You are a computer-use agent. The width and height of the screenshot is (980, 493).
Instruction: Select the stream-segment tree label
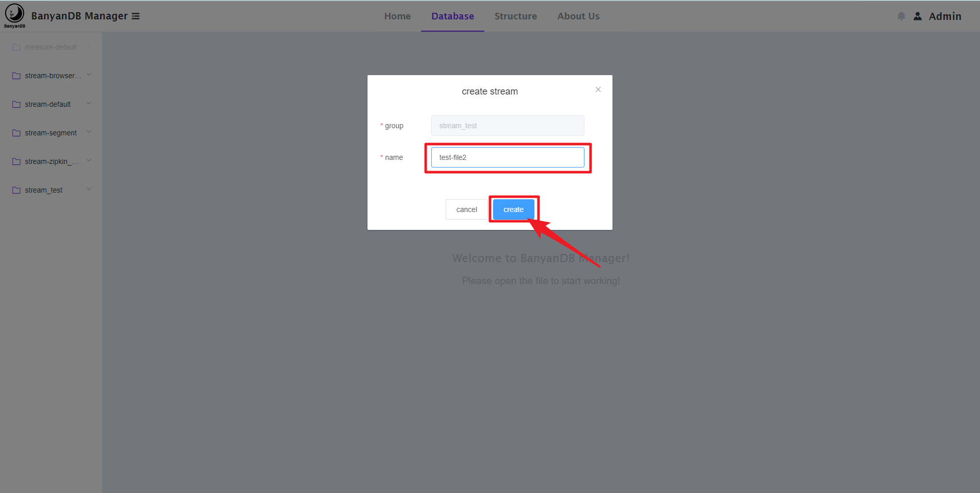pyautogui.click(x=51, y=133)
